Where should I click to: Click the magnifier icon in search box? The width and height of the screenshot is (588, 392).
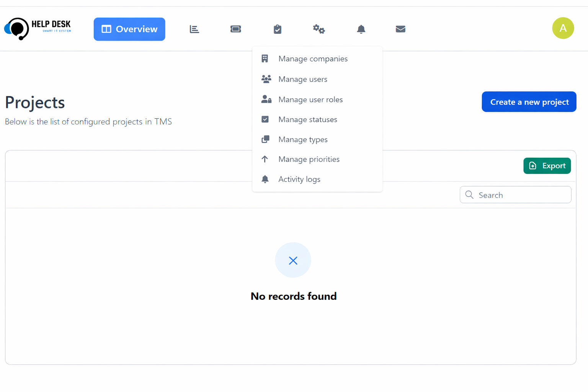469,195
